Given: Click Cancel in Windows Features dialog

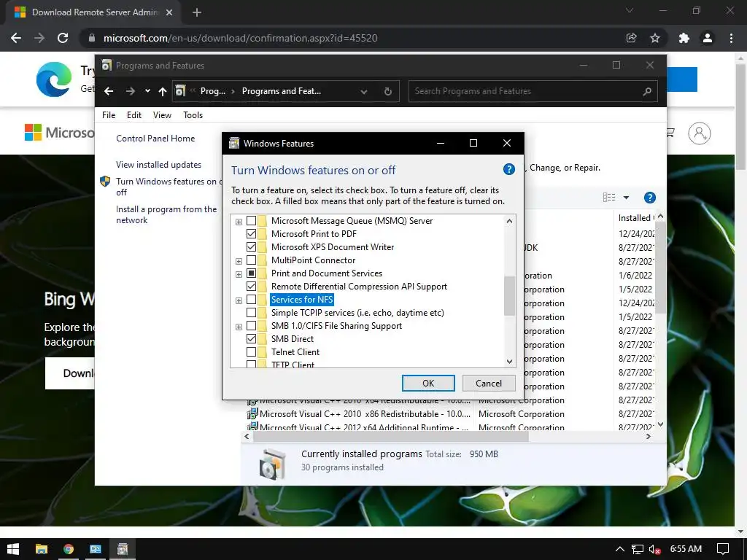Looking at the screenshot, I should (488, 384).
